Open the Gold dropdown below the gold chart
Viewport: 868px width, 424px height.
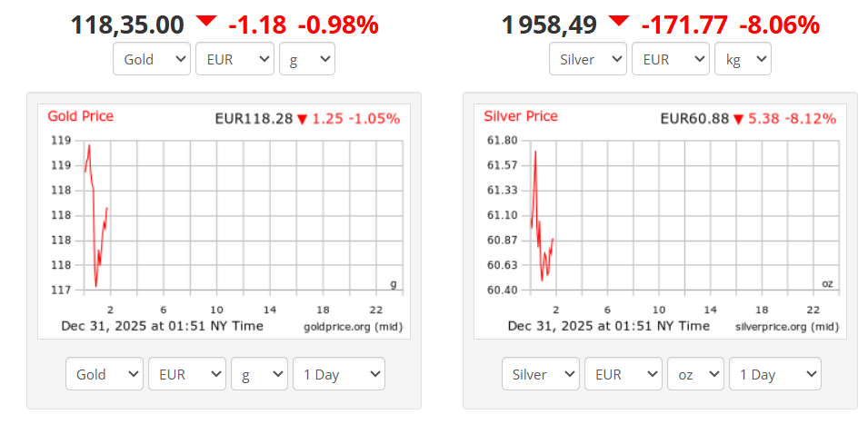104,374
